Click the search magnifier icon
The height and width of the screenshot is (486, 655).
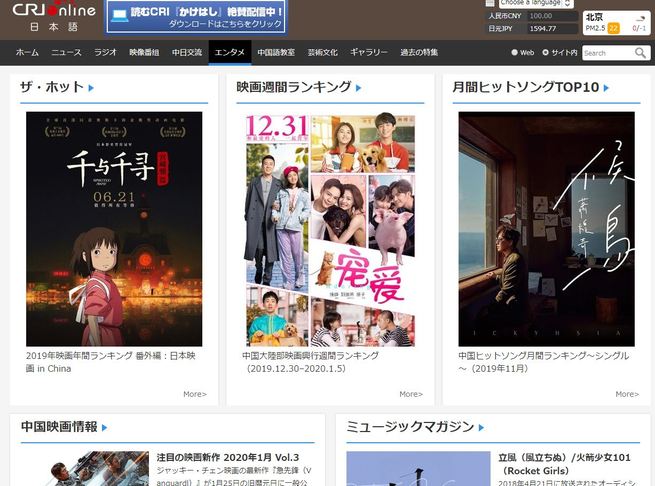641,53
